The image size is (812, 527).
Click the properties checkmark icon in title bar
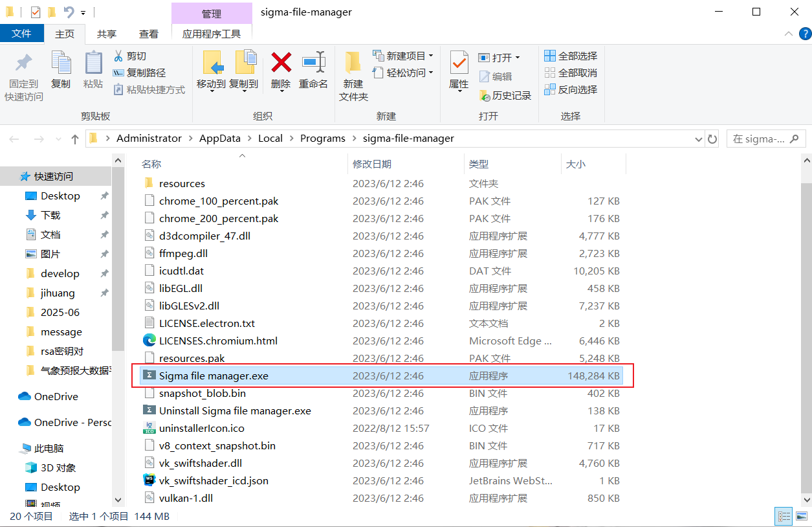[35, 12]
